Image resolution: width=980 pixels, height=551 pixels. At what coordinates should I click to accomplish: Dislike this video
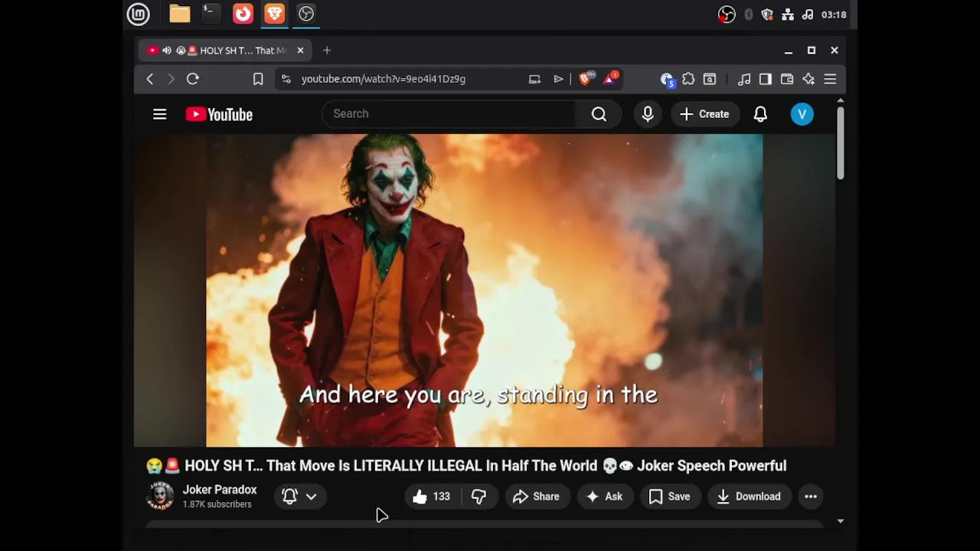pyautogui.click(x=479, y=497)
